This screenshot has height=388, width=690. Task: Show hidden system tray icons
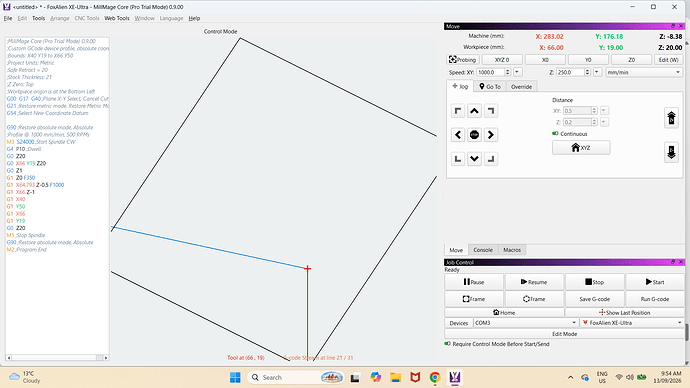pos(570,377)
